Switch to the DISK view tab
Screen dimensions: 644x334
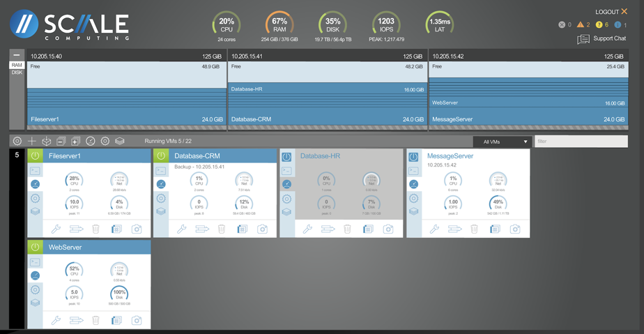coord(17,73)
